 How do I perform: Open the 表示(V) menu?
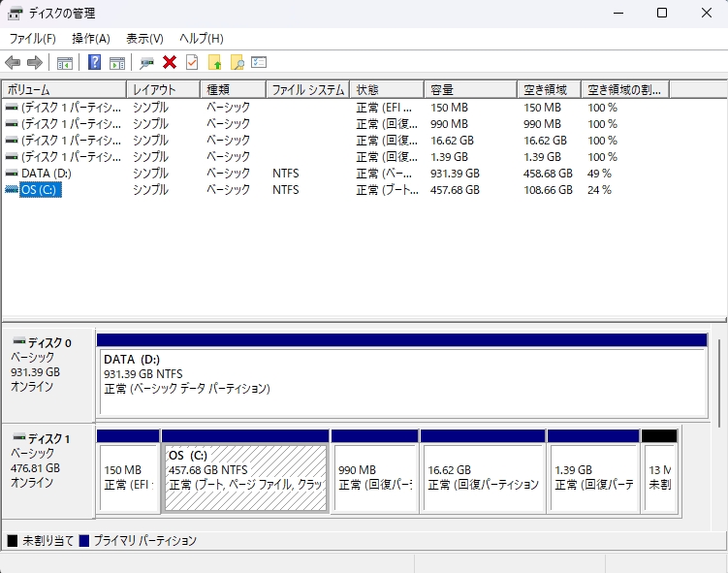click(x=144, y=38)
